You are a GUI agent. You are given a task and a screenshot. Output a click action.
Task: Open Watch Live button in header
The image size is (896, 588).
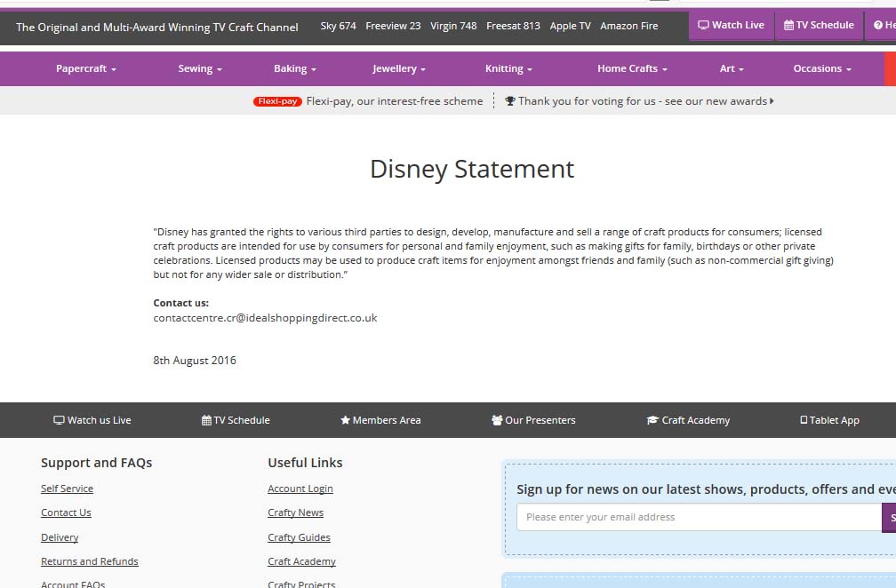click(x=731, y=25)
